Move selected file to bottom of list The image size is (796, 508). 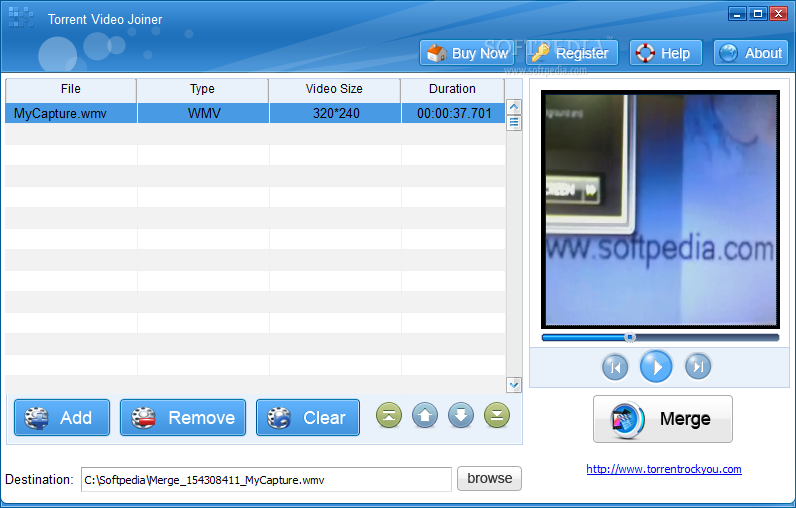tap(497, 415)
